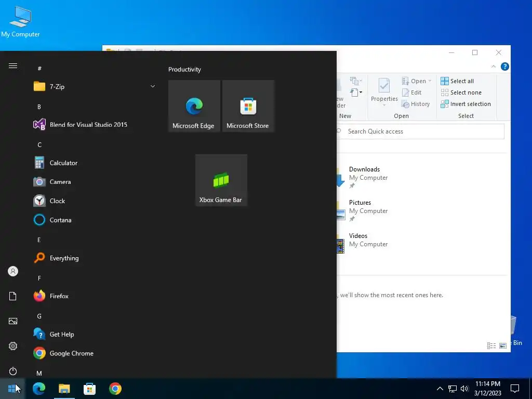The image size is (532, 399).
Task: Click the 'F' letter header in app list
Action: point(39,278)
